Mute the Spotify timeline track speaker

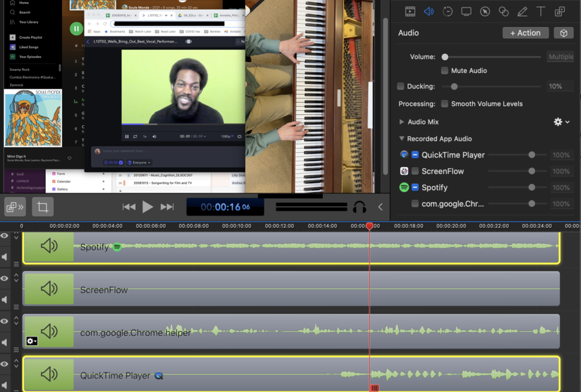pyautogui.click(x=5, y=257)
